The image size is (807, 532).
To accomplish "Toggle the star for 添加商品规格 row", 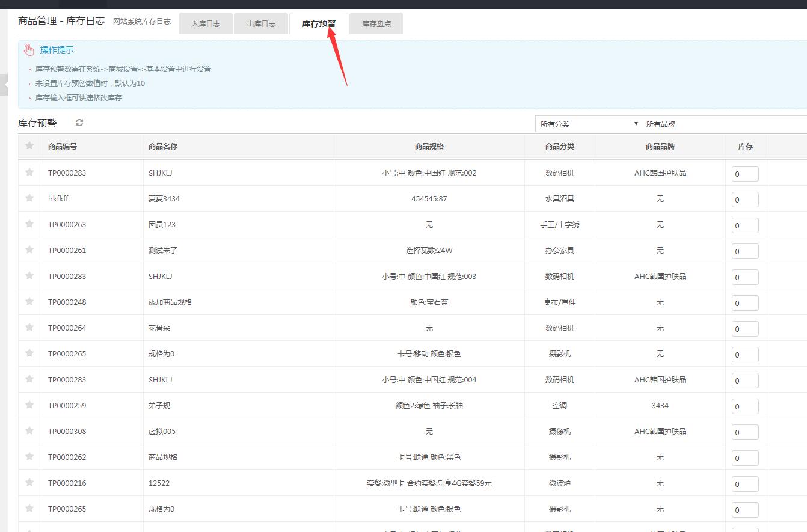I will 29,301.
